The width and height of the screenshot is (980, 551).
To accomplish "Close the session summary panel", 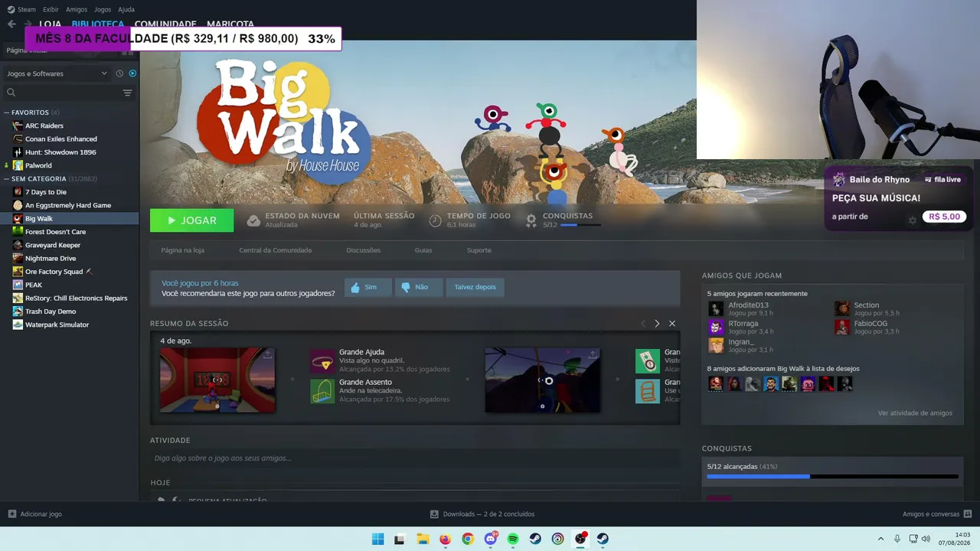I will (672, 324).
